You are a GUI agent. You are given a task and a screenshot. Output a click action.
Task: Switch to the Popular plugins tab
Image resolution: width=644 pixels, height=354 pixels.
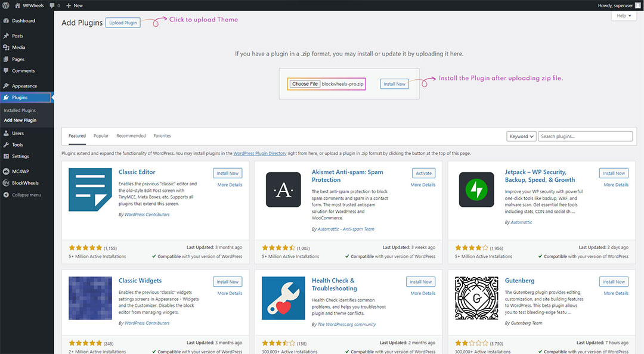point(101,136)
